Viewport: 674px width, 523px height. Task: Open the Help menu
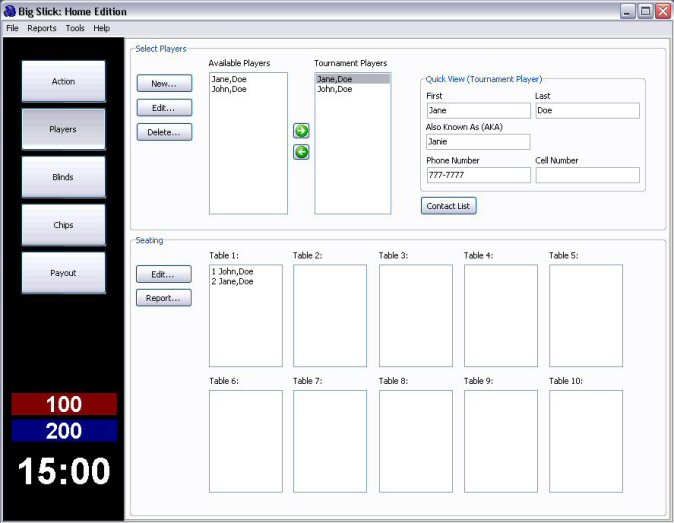[x=102, y=28]
